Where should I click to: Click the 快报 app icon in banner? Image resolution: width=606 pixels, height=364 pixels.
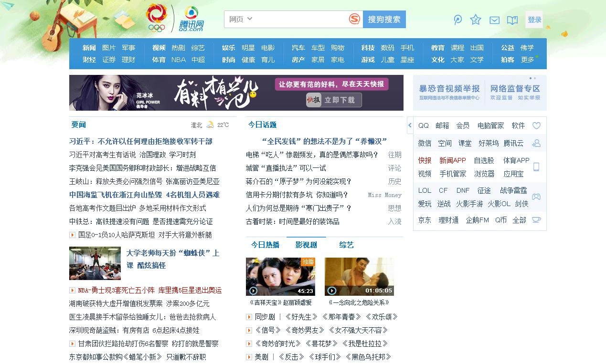[x=313, y=100]
